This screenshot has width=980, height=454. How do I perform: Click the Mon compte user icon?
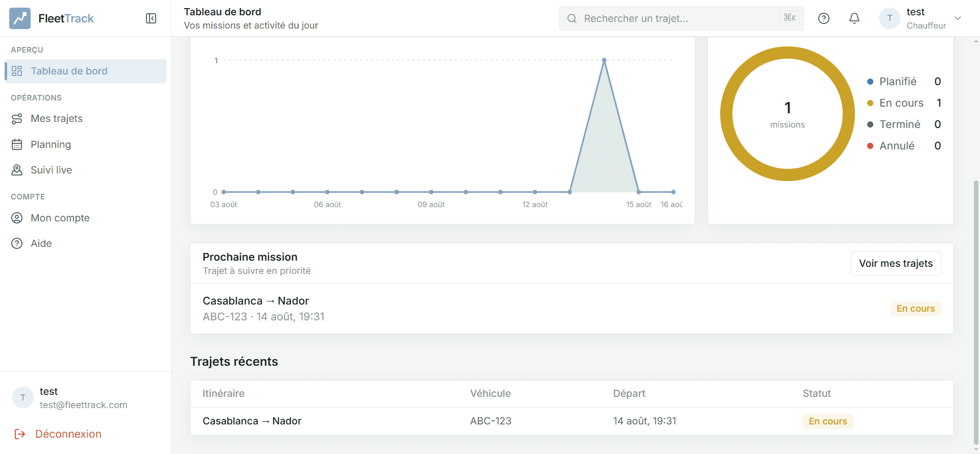[x=17, y=218]
